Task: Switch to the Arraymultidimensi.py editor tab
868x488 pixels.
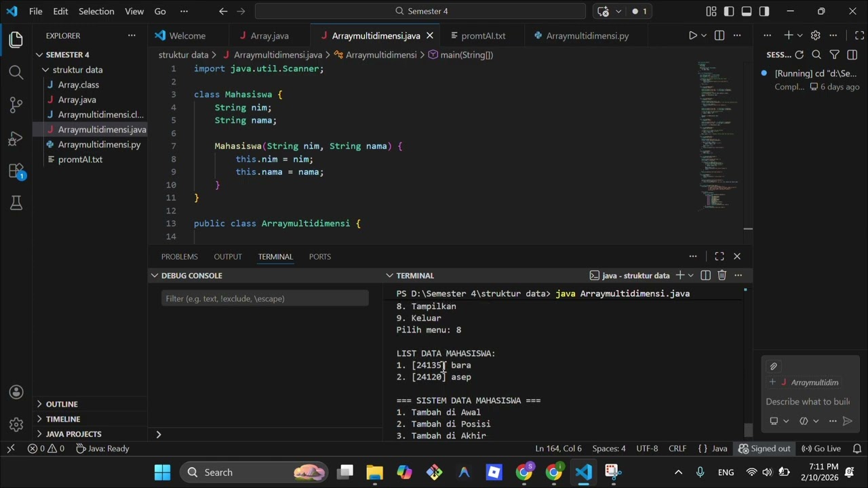Action: click(x=587, y=35)
